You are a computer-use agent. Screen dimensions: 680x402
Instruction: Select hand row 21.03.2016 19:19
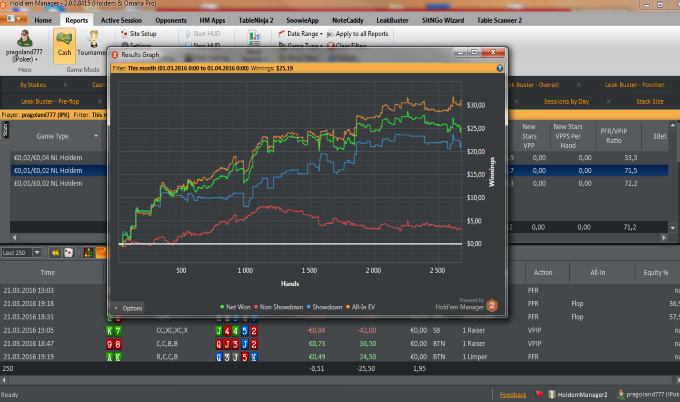coord(29,356)
